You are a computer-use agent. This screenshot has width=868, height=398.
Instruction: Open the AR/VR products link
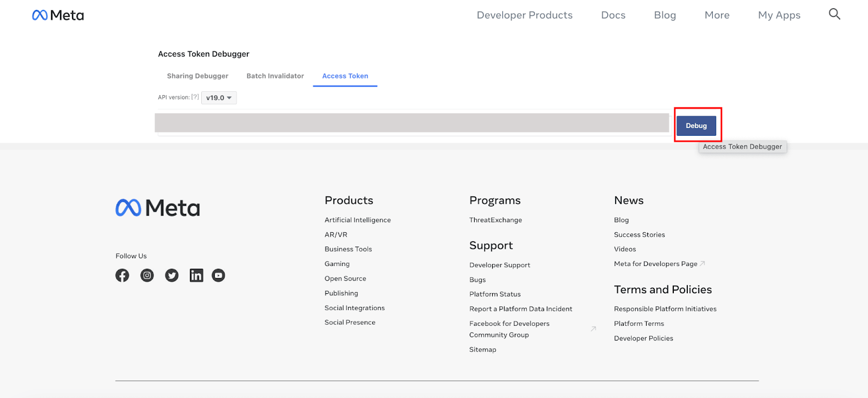[336, 235]
